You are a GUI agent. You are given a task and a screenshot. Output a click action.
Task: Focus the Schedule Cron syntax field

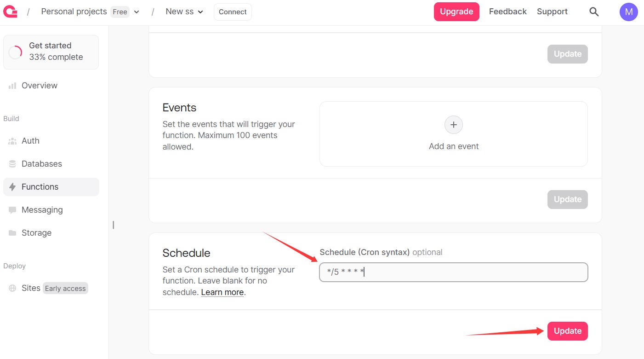(x=453, y=272)
